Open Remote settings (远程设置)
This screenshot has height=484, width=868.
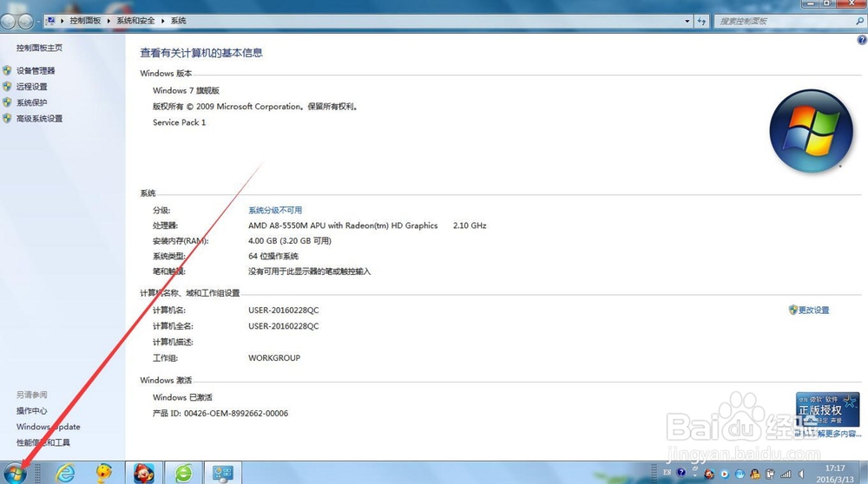click(x=31, y=87)
